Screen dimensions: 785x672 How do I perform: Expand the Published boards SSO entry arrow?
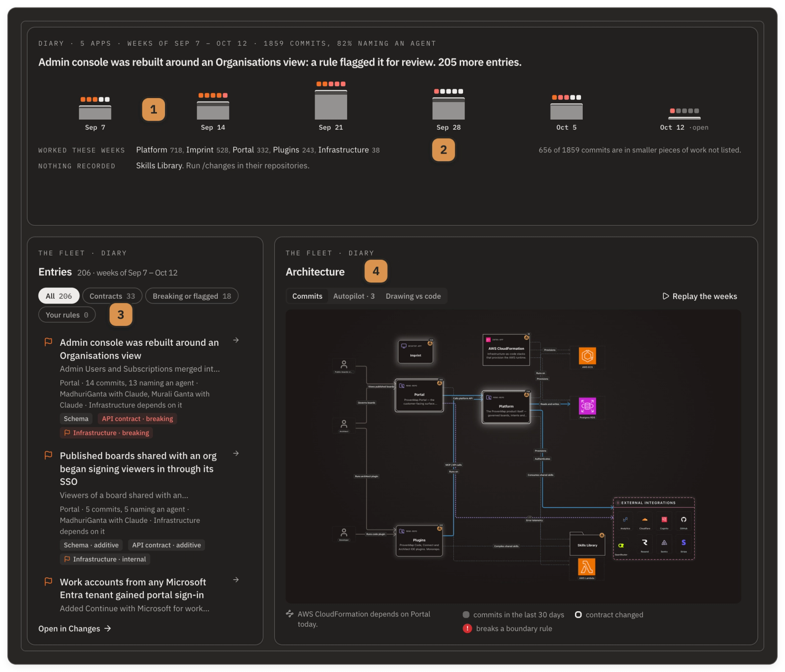236,453
